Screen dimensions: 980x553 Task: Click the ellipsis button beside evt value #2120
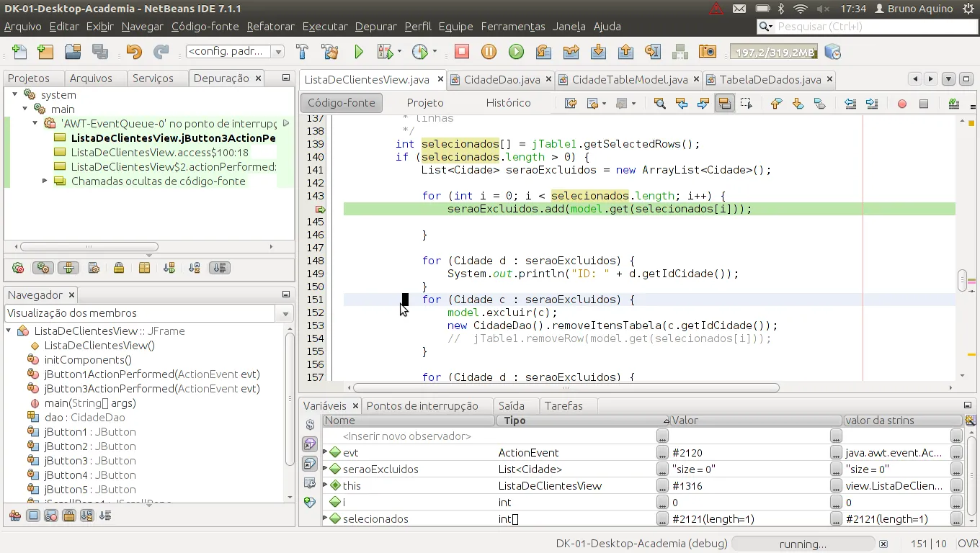point(835,453)
